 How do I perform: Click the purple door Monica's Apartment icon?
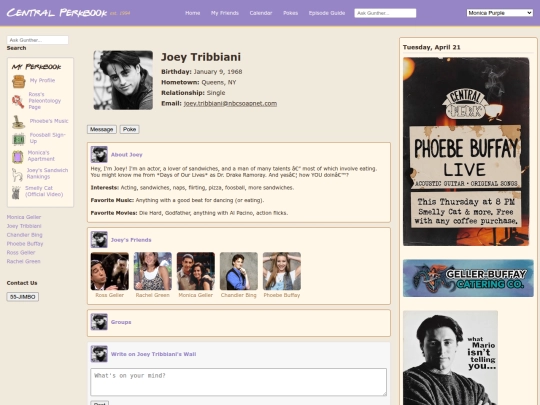coord(18,157)
